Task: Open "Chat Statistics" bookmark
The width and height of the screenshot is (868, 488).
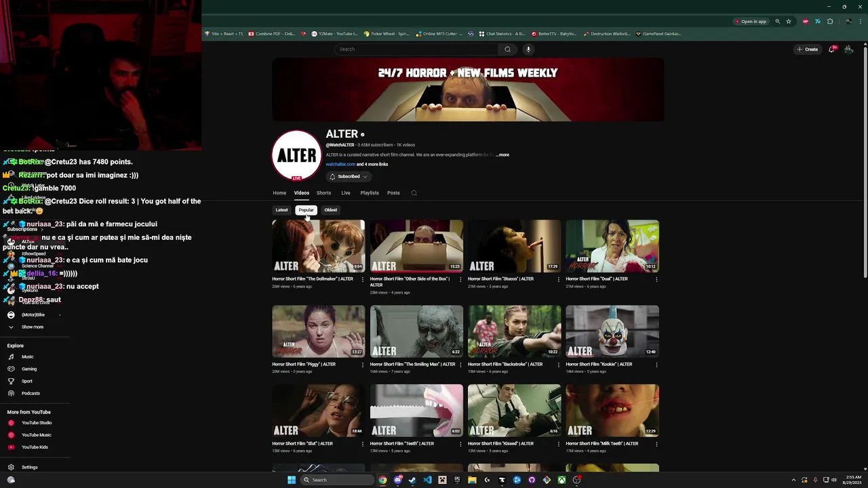Action: tap(502, 33)
